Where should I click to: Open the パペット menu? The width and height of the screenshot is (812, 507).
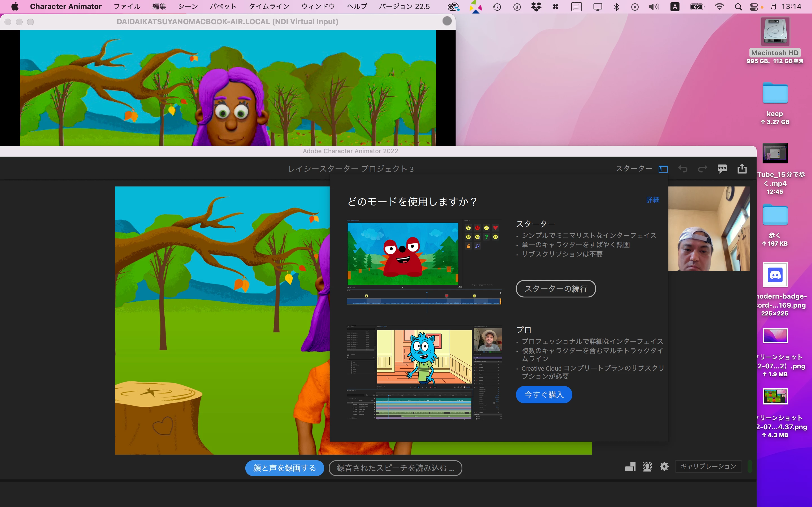tap(223, 7)
